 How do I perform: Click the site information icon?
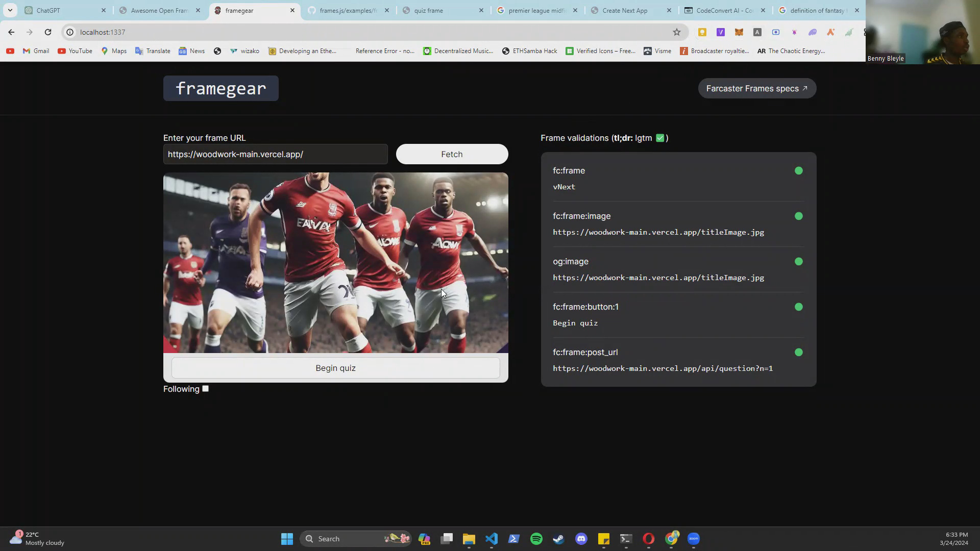click(x=70, y=32)
